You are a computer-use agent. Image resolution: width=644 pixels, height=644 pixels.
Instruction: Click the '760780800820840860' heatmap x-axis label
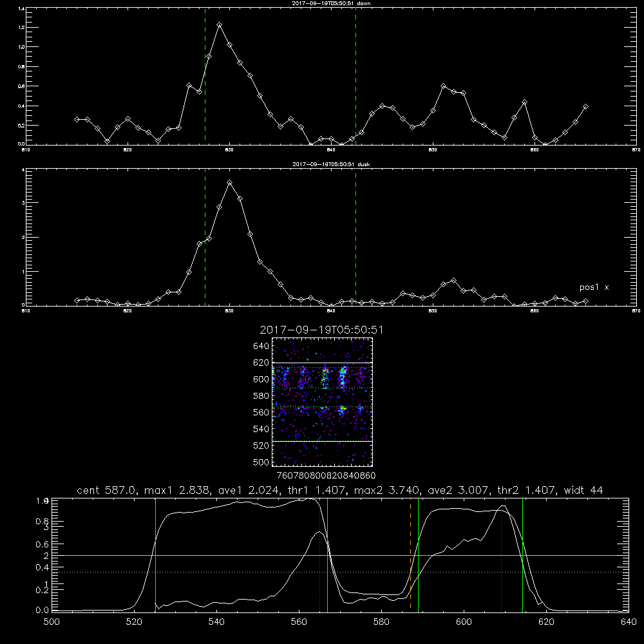click(x=326, y=476)
